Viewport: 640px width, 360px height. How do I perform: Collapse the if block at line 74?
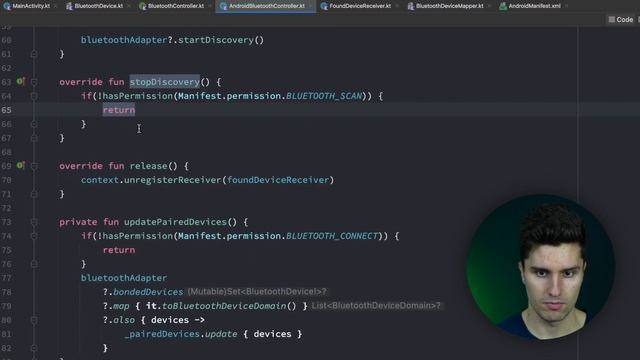[x=34, y=236]
